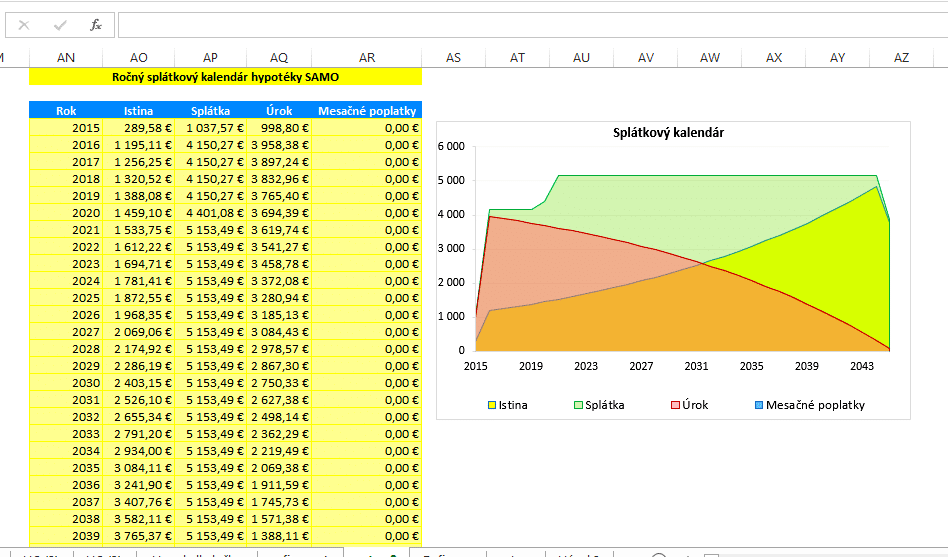Click the 'Mesačné poplatky' table header cell

pos(367,111)
